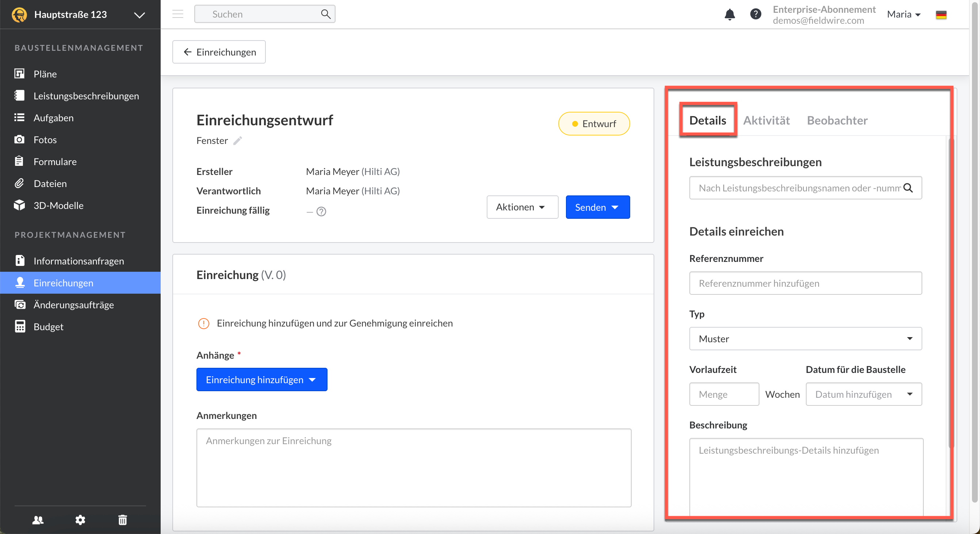Switch to the Aktivität tab

pyautogui.click(x=766, y=120)
